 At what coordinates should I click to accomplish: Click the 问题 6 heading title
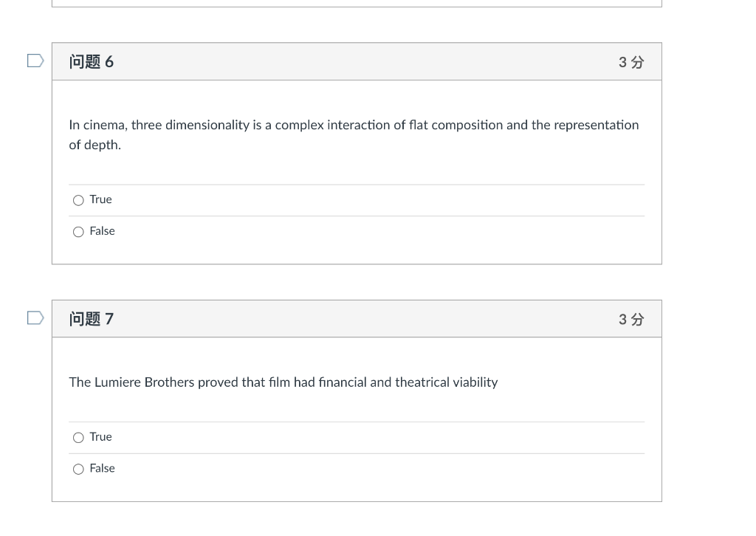pos(91,62)
